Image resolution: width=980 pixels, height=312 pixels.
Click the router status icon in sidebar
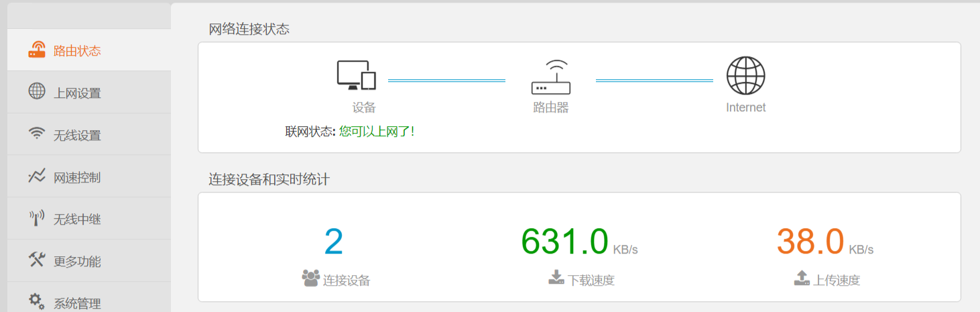click(37, 50)
